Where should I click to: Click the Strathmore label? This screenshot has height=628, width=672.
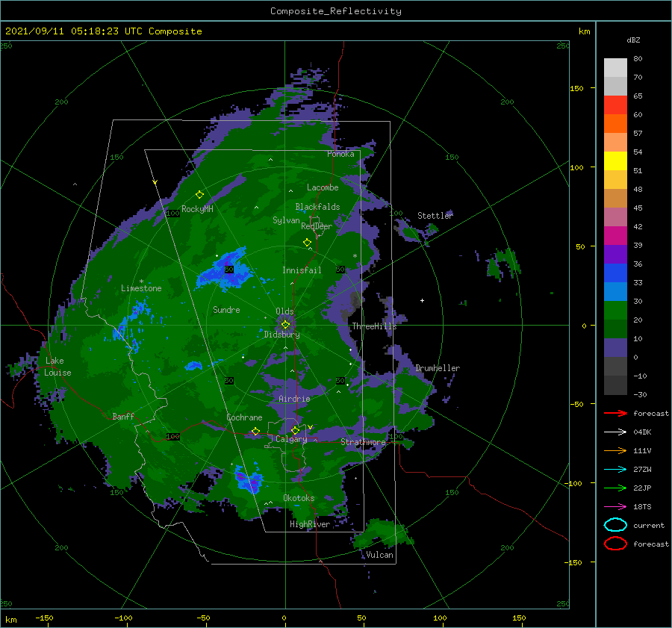[x=363, y=441]
